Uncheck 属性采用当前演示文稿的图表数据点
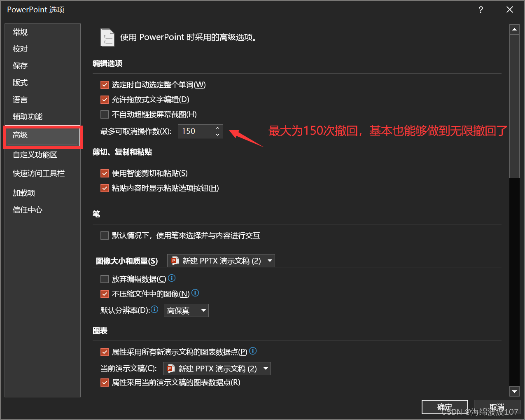Image resolution: width=525 pixels, height=420 pixels. [x=105, y=383]
